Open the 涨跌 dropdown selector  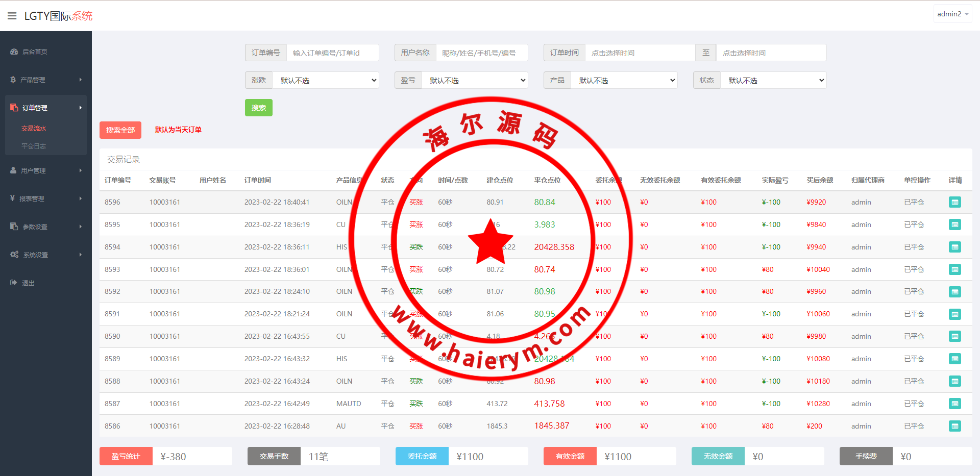tap(326, 80)
